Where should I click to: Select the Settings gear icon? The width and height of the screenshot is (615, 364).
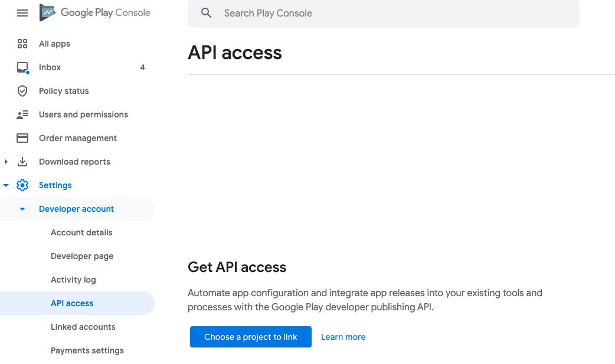(22, 185)
